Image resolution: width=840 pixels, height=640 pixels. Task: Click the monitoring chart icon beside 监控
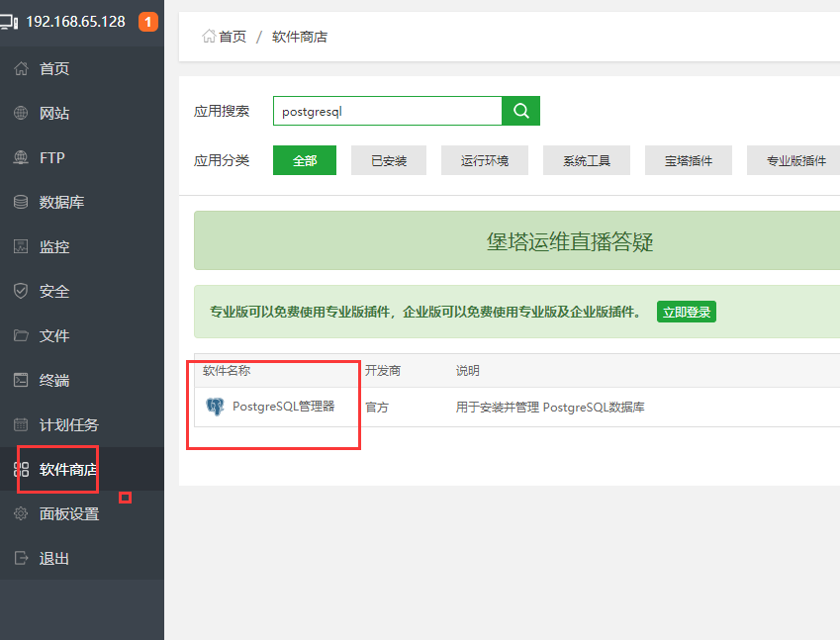point(21,246)
